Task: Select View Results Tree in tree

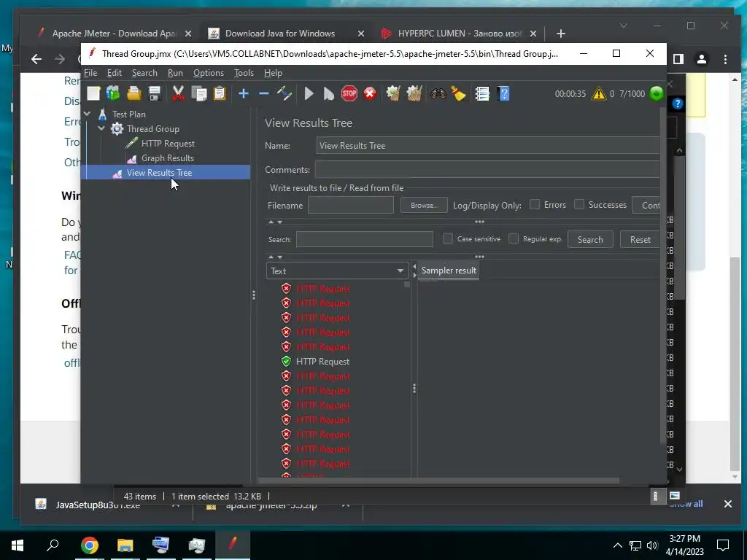Action: (159, 173)
